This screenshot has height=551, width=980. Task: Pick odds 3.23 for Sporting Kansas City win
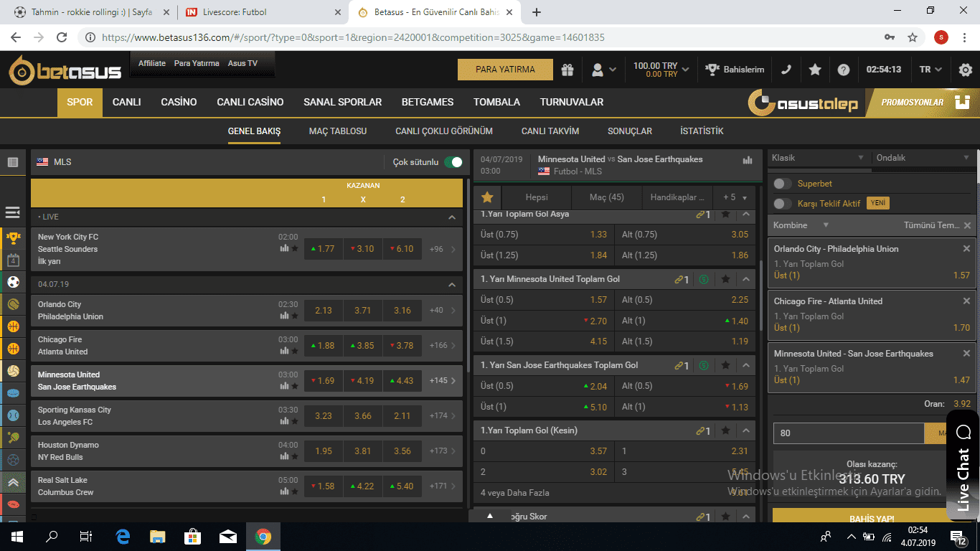click(324, 415)
